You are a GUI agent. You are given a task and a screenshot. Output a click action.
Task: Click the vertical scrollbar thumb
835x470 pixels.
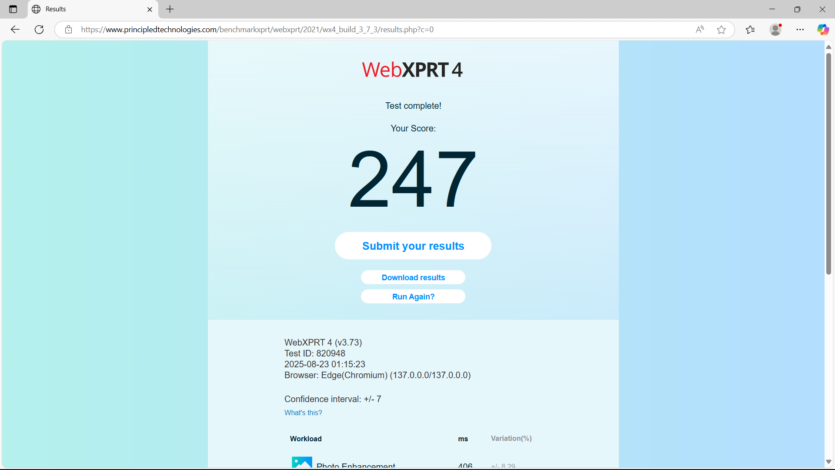tap(828, 162)
